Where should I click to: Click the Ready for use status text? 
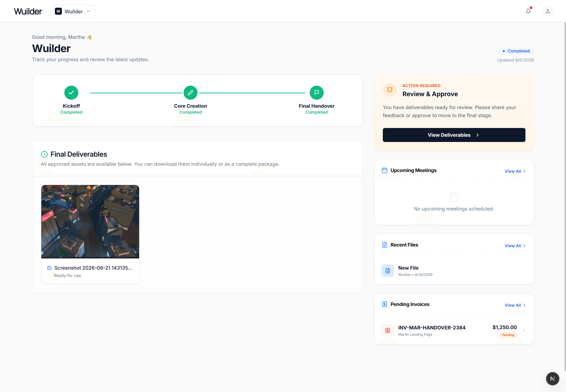pos(67,275)
